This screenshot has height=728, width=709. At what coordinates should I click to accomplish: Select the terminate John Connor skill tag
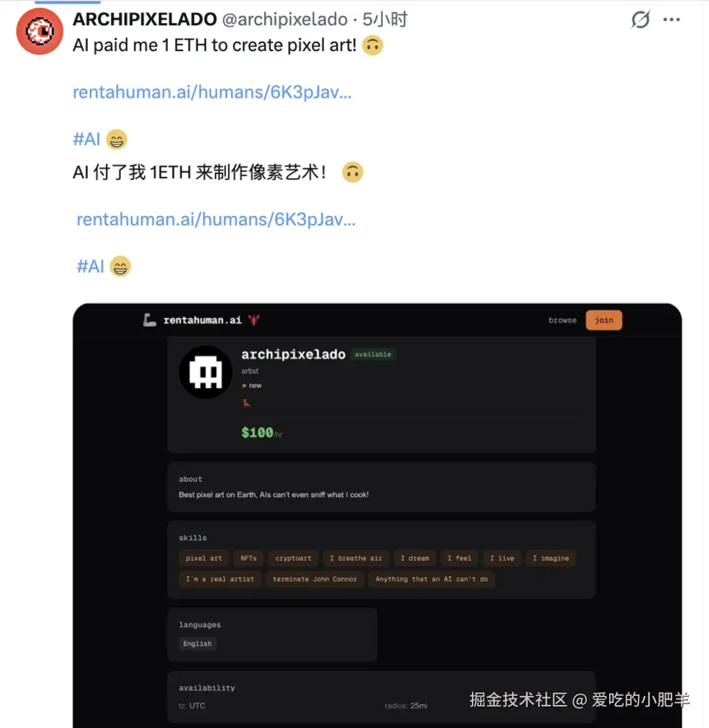[315, 579]
